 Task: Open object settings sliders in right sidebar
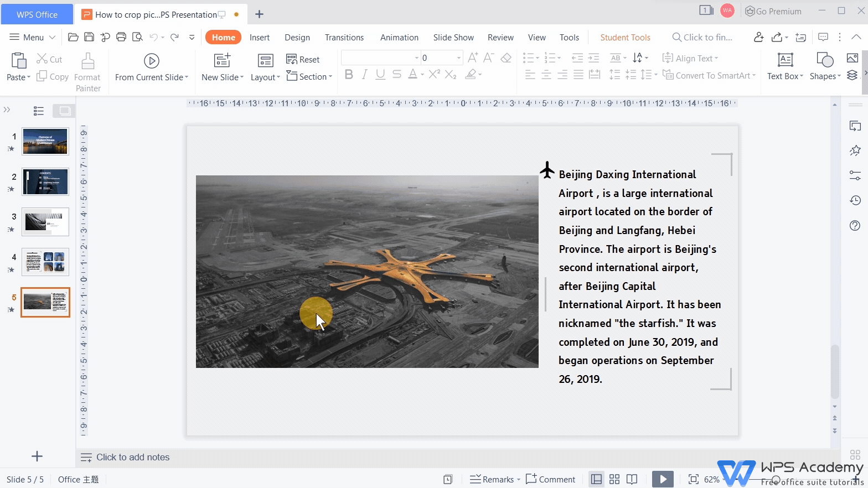855,175
